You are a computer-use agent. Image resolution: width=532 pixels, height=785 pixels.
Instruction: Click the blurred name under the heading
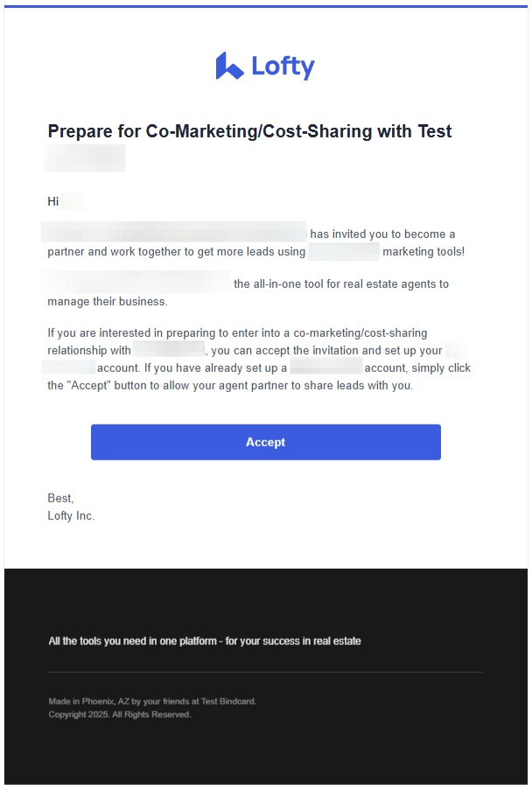[86, 158]
